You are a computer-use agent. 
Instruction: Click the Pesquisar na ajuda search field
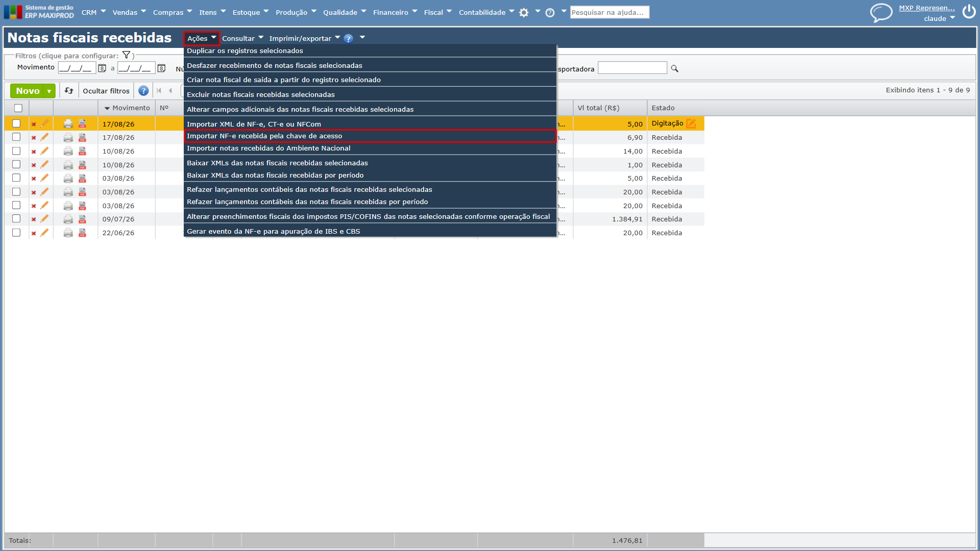click(609, 12)
